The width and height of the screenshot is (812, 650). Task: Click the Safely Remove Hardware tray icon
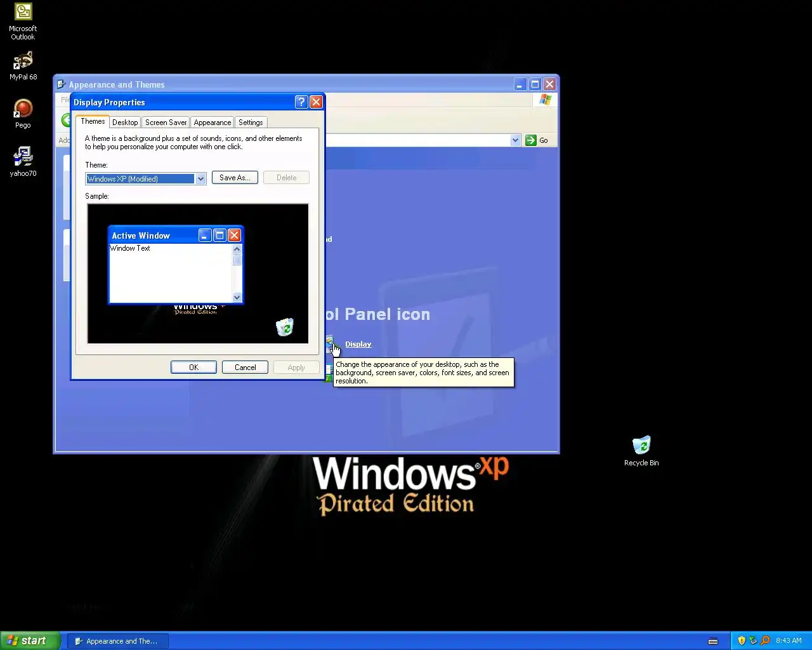[x=753, y=640]
